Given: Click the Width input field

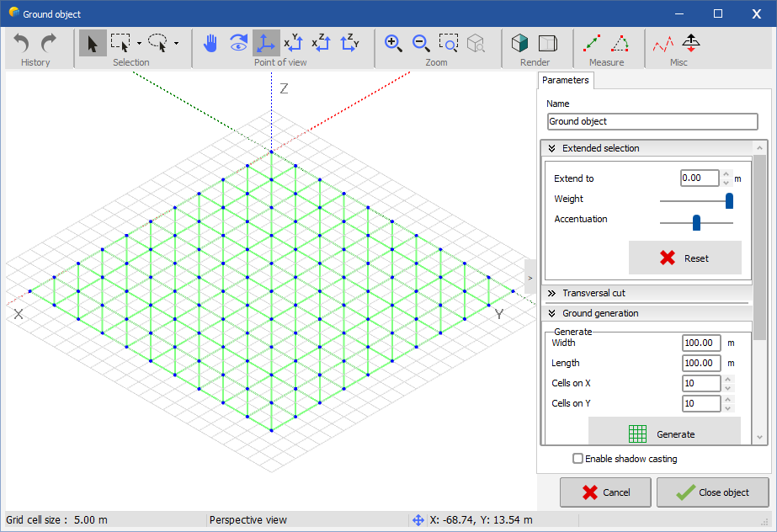Looking at the screenshot, I should [701, 343].
